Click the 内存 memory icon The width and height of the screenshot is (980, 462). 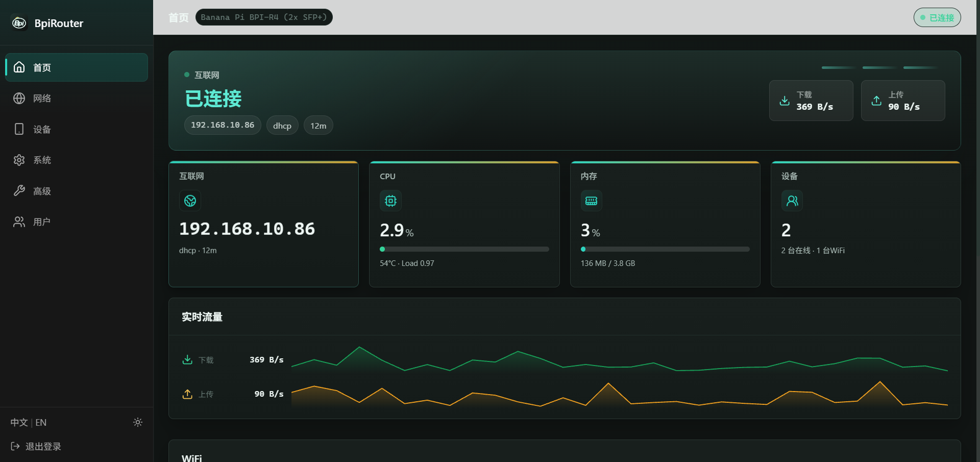click(x=591, y=201)
